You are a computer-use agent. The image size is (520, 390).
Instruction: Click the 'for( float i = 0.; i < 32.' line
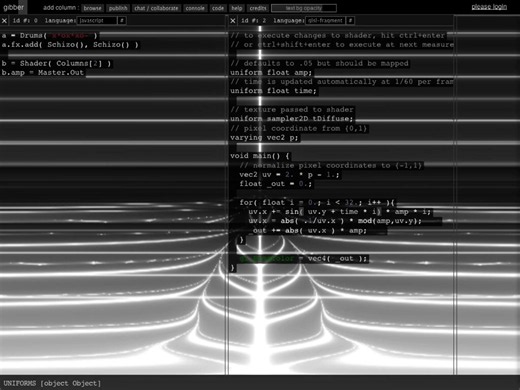coord(317,202)
